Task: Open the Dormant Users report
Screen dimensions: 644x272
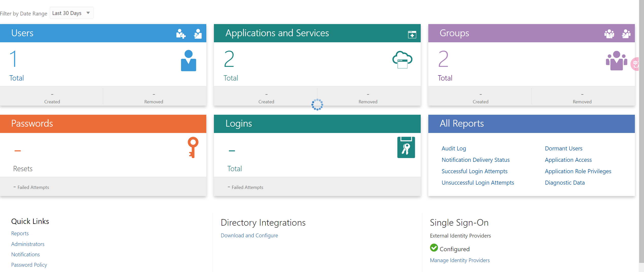Action: tap(563, 148)
